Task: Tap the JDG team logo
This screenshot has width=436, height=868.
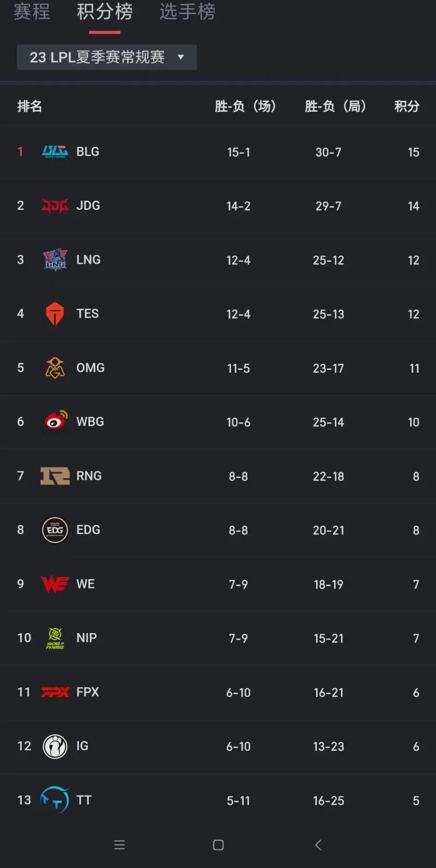Action: (55, 205)
